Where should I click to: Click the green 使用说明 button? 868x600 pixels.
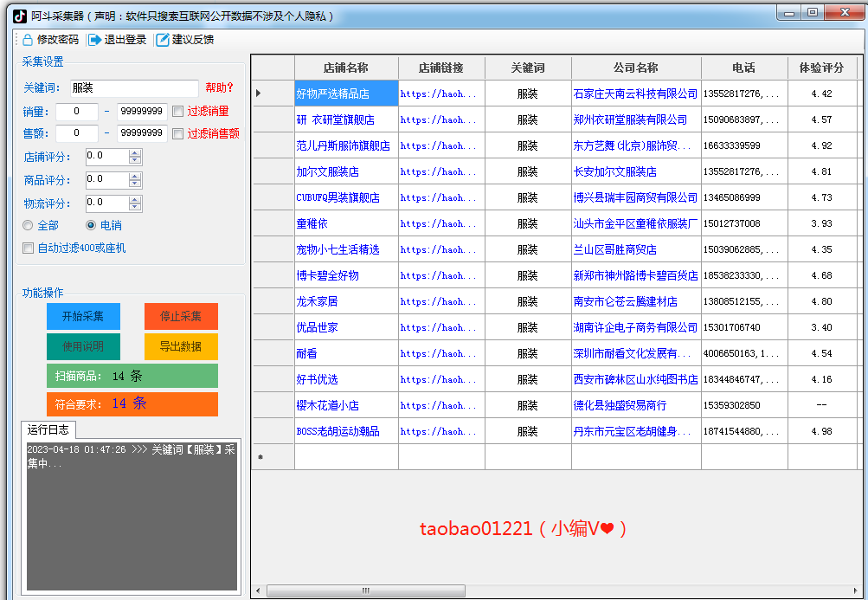pos(83,346)
